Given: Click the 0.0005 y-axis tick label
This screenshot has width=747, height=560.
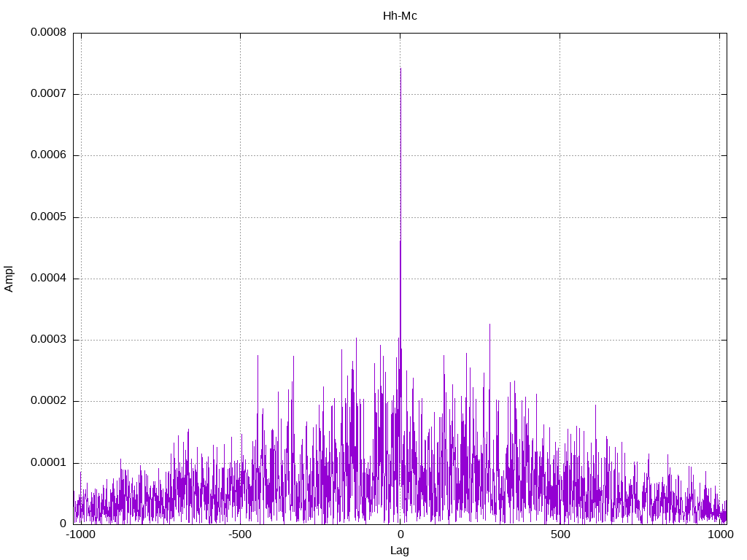Looking at the screenshot, I should [48, 217].
